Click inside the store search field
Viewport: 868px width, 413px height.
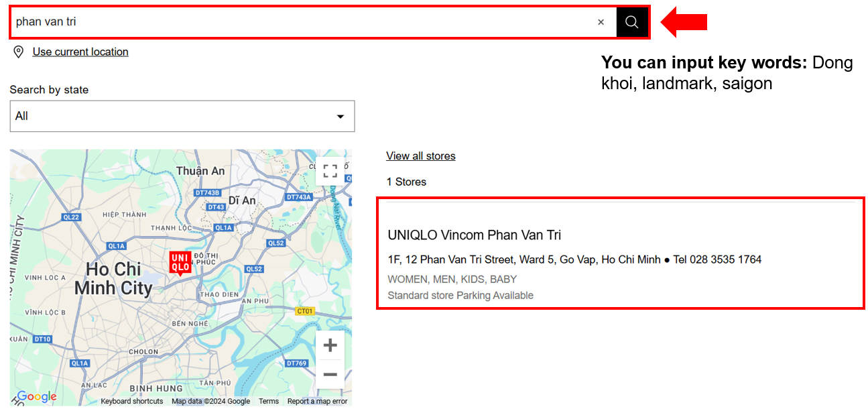pyautogui.click(x=302, y=22)
